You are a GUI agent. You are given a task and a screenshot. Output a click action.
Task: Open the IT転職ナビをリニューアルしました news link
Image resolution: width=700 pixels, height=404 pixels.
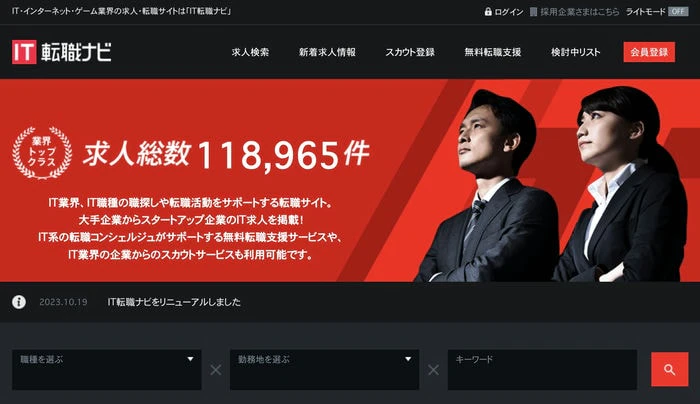pos(174,302)
